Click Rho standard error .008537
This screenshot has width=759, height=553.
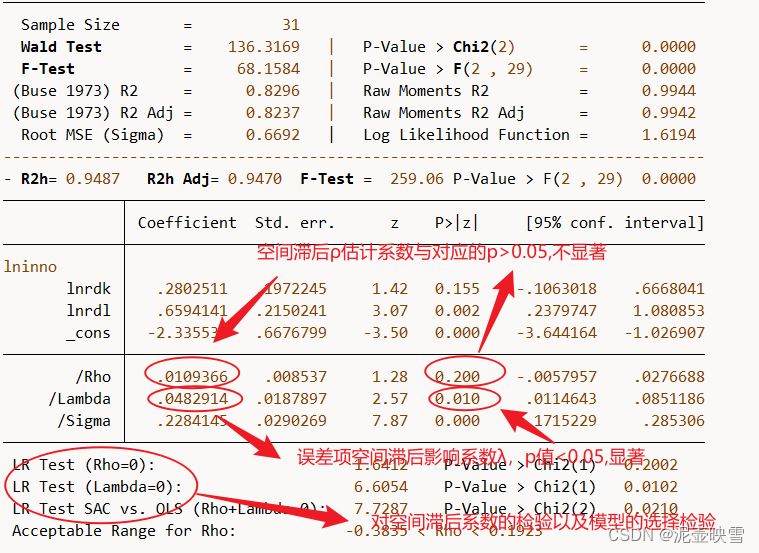tap(296, 377)
